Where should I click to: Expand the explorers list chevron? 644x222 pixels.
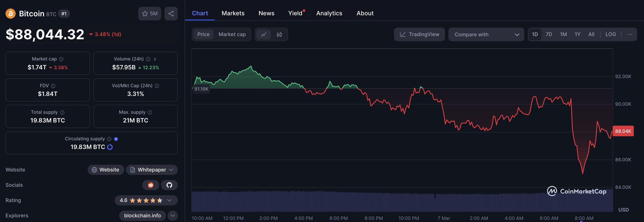pyautogui.click(x=173, y=215)
